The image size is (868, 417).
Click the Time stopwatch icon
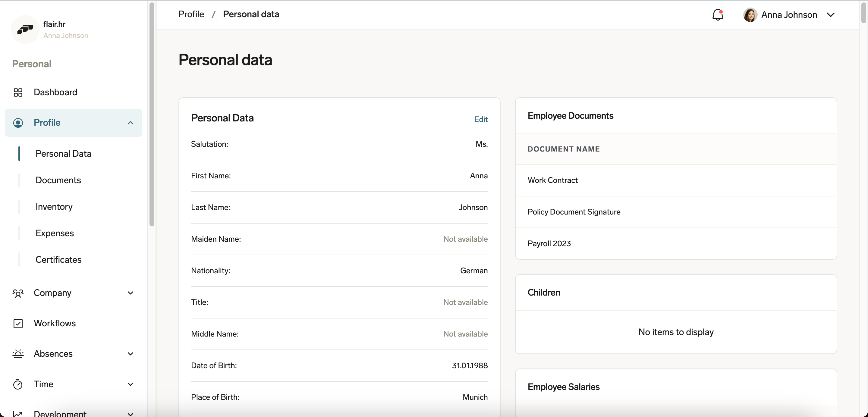tap(18, 384)
